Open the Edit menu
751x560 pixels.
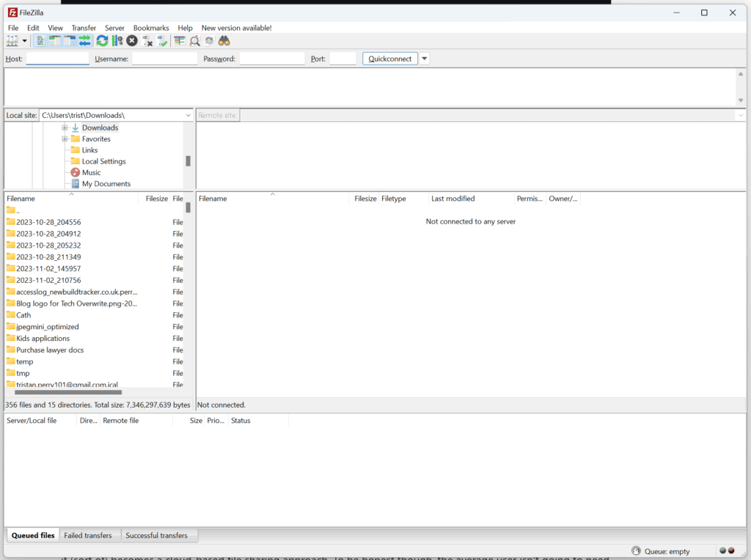pos(33,28)
